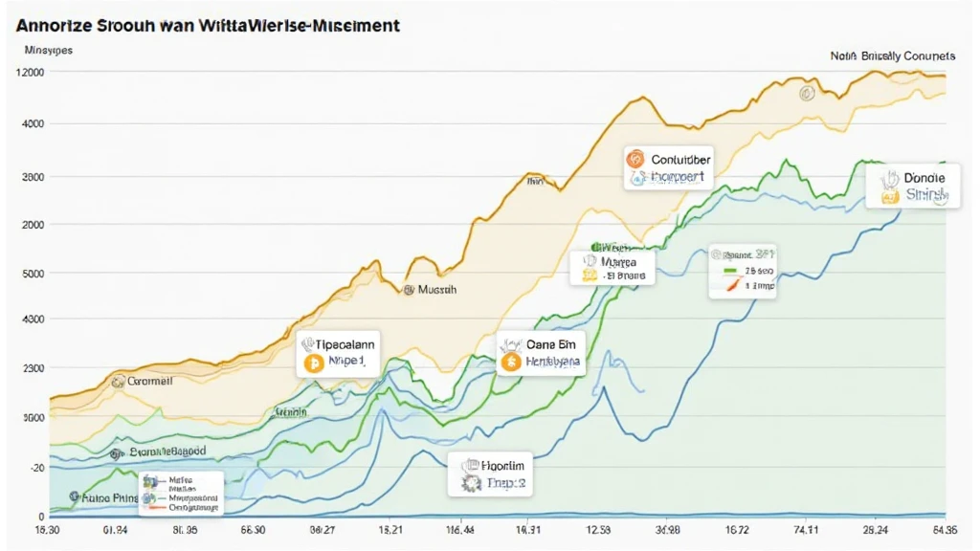Click the marker icon beside Srornle Begood label
The image size is (980, 551).
(x=117, y=453)
